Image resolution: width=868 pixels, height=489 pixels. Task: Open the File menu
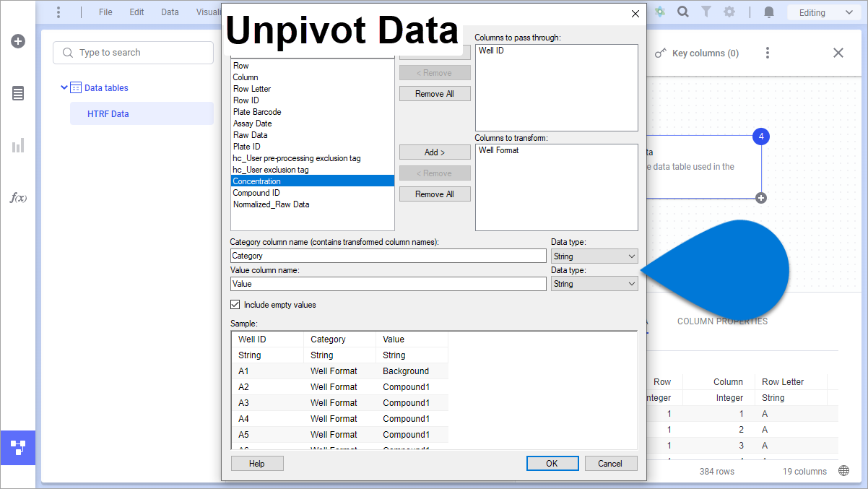105,12
